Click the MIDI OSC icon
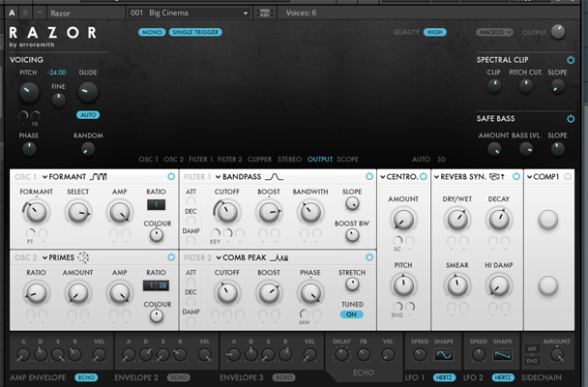This screenshot has height=387, width=588. [265, 13]
